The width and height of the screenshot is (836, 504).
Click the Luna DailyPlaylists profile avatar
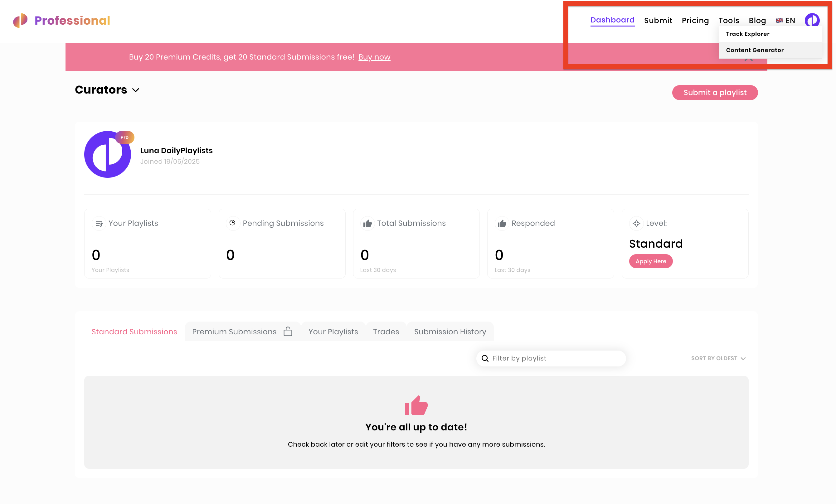point(107,154)
